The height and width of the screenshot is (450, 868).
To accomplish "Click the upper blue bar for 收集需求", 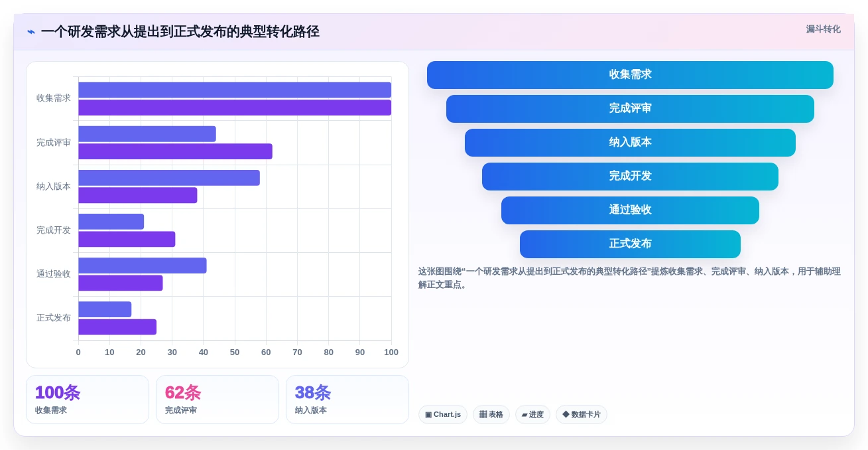I will (235, 90).
